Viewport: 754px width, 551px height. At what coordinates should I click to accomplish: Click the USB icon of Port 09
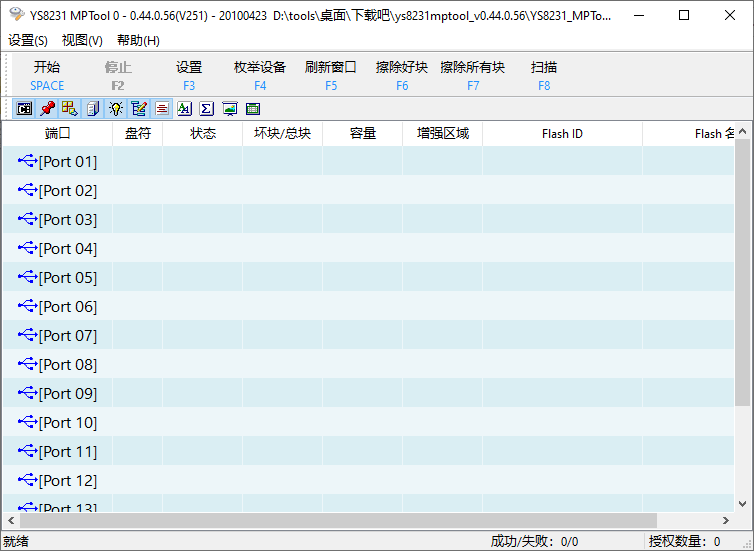[x=28, y=392]
